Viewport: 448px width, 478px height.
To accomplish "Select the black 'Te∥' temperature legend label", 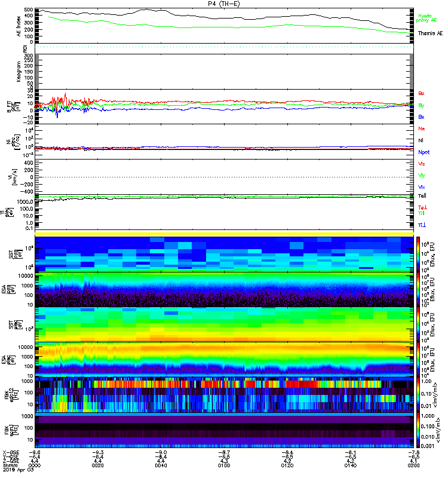I will (422, 196).
